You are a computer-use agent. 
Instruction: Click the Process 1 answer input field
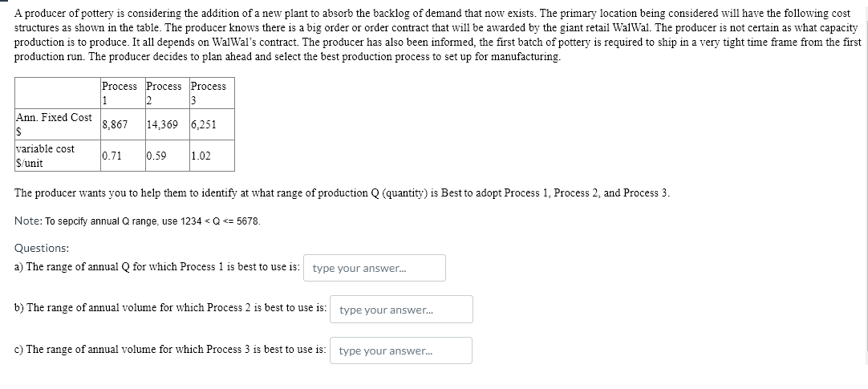(x=375, y=269)
